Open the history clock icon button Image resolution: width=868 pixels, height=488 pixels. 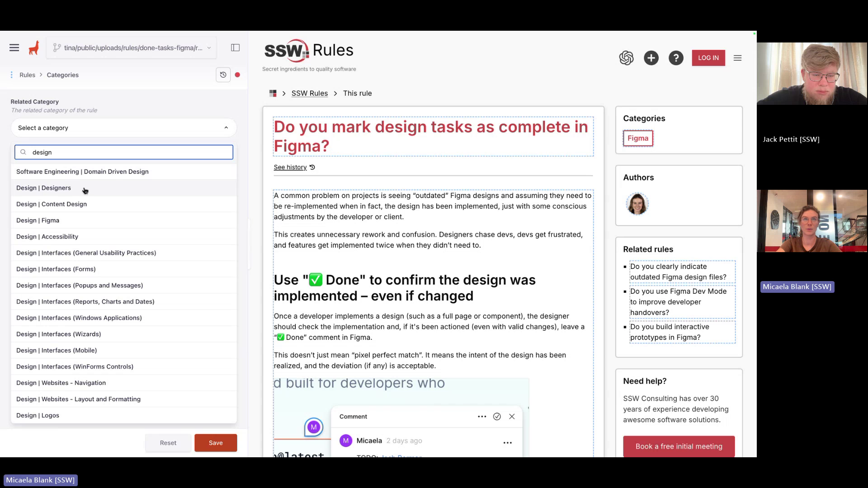(223, 75)
